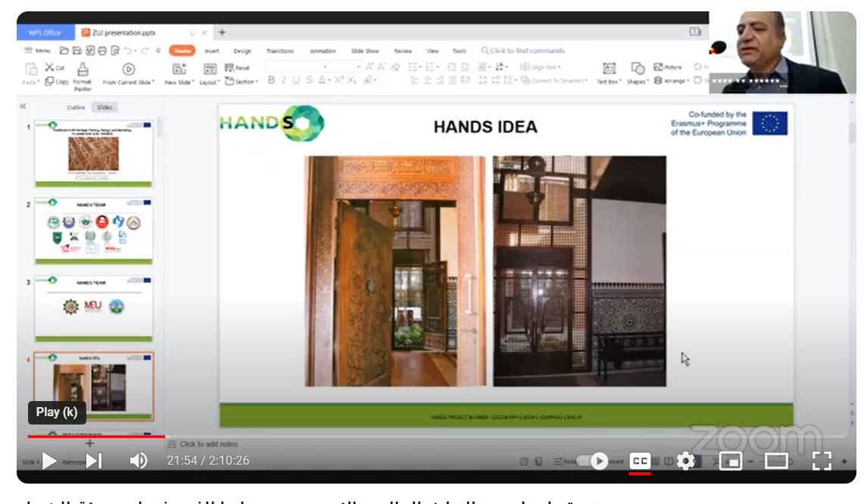The image size is (864, 504).
Task: Toggle Italic formatting
Action: (x=284, y=80)
